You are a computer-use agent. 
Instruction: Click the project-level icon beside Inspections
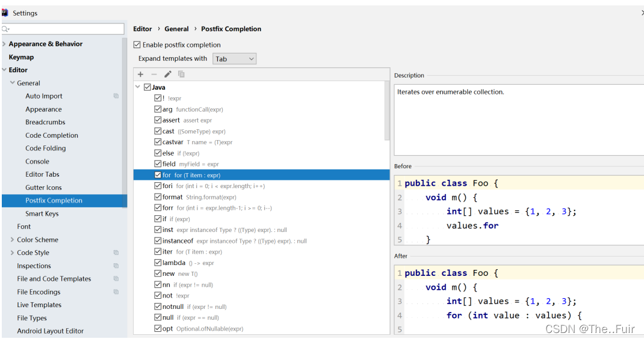(116, 266)
